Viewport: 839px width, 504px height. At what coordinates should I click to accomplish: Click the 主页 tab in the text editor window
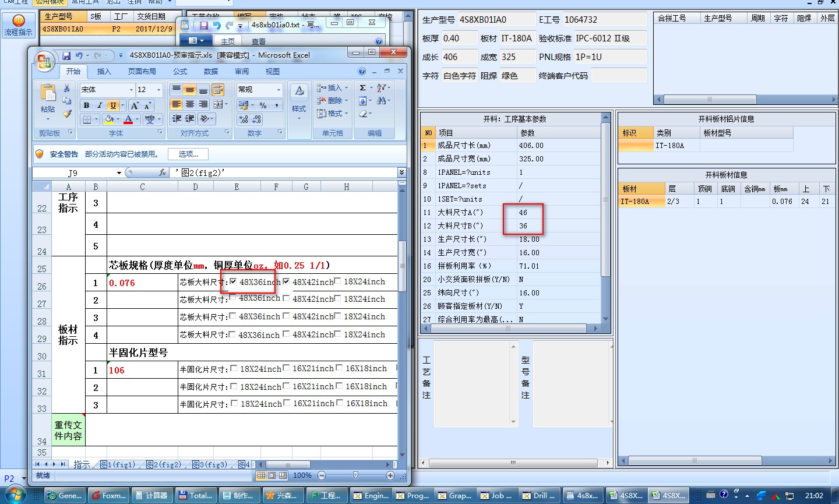[x=228, y=41]
